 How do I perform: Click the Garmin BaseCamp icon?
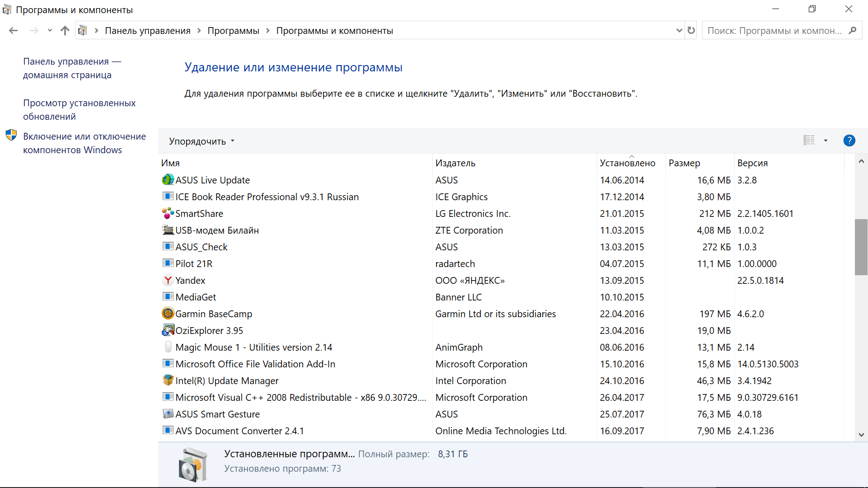coord(168,314)
